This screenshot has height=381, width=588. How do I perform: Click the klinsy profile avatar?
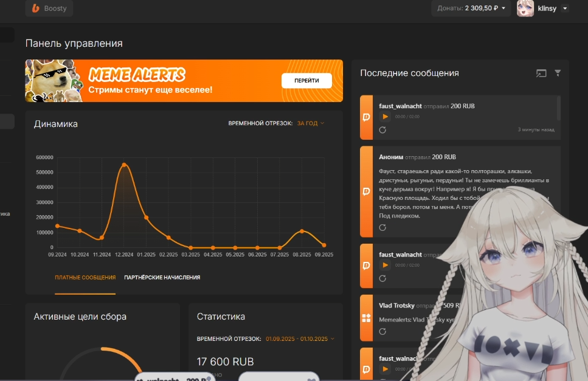[525, 9]
